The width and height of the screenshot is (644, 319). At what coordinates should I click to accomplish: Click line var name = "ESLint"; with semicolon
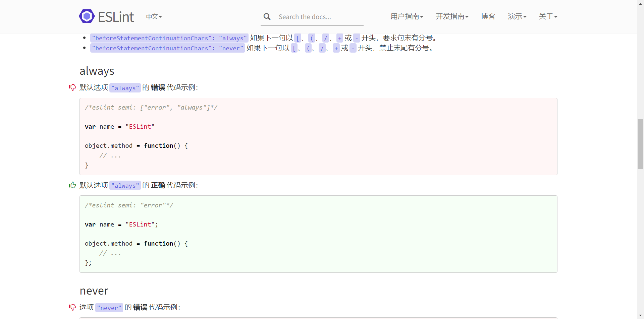[121, 225]
